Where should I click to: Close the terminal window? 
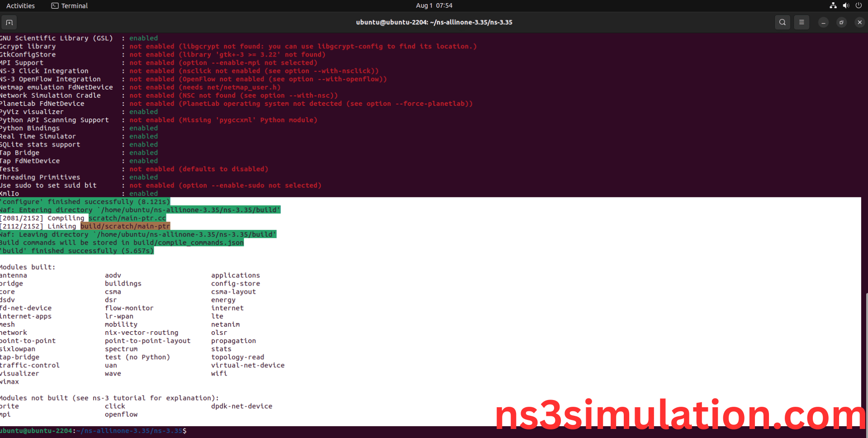(x=859, y=22)
